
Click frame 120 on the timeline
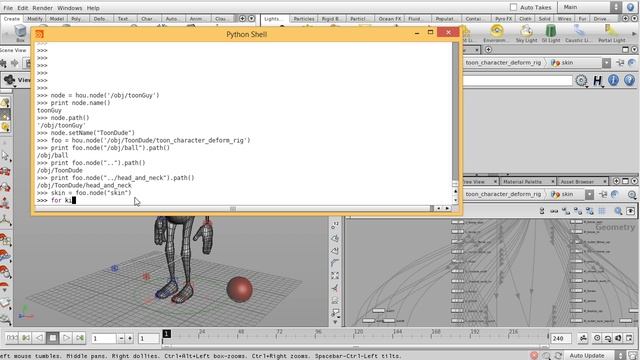click(358, 334)
